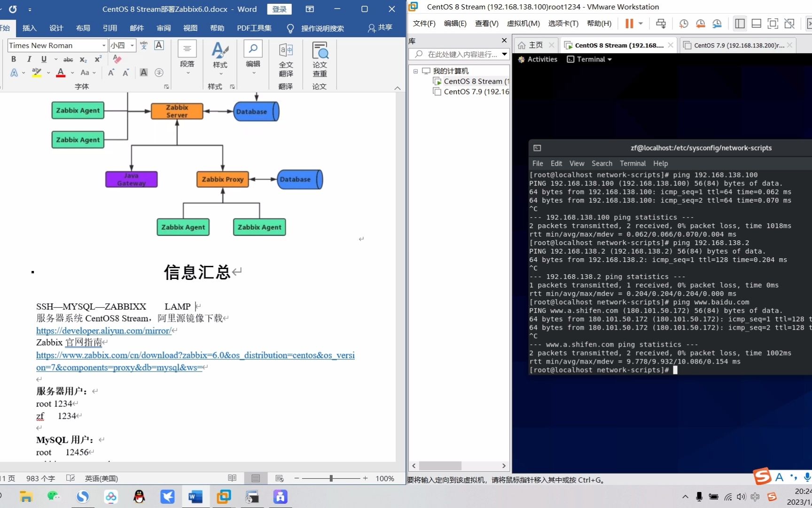Take a VM snapshot with the clock-plus icon
Image resolution: width=812 pixels, height=508 pixels.
(684, 24)
